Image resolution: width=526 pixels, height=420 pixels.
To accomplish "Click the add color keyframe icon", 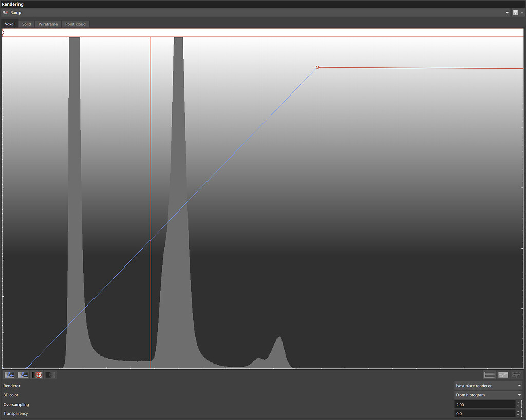I will click(36, 375).
